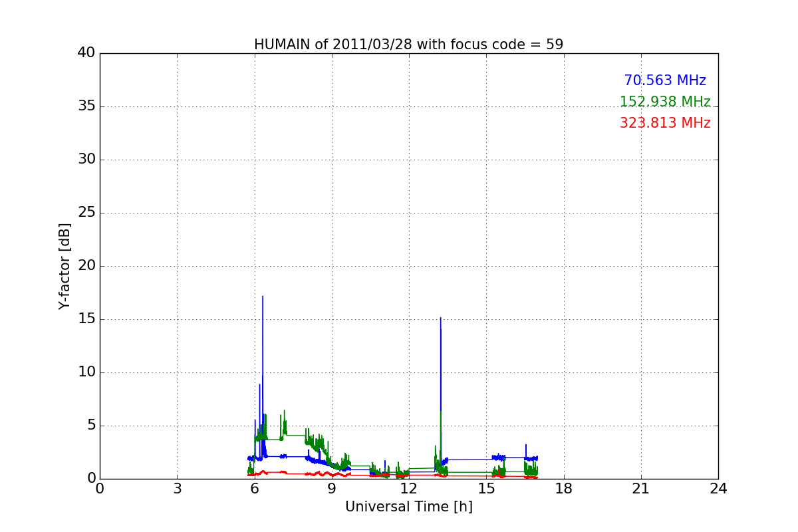Click the blue spike peak after 13 h
798x532 pixels.
coord(440,319)
